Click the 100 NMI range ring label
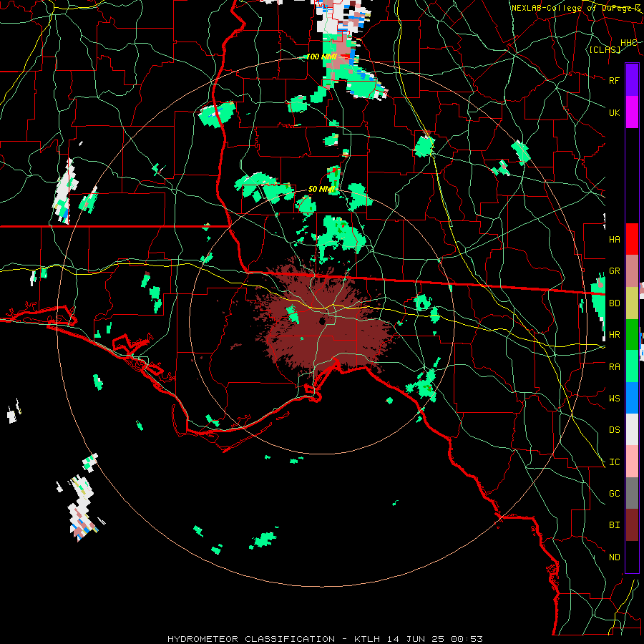644x644 pixels. click(x=321, y=57)
